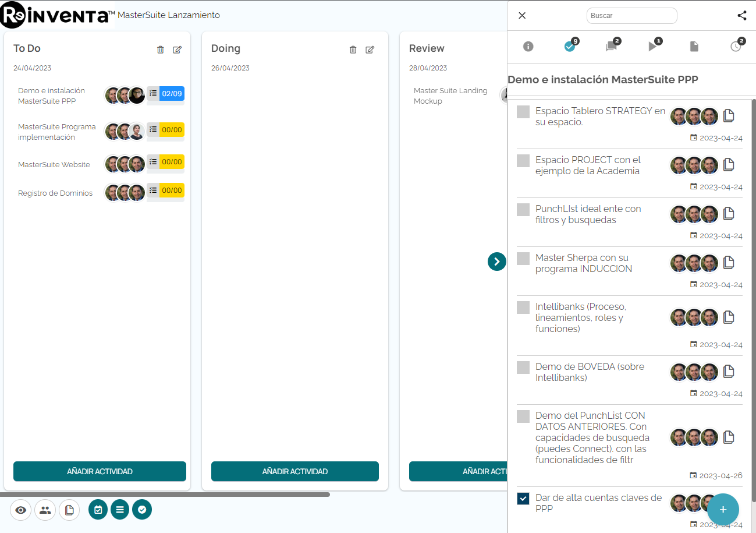
Task: Open the play tab with 1 badge
Action: tap(653, 46)
